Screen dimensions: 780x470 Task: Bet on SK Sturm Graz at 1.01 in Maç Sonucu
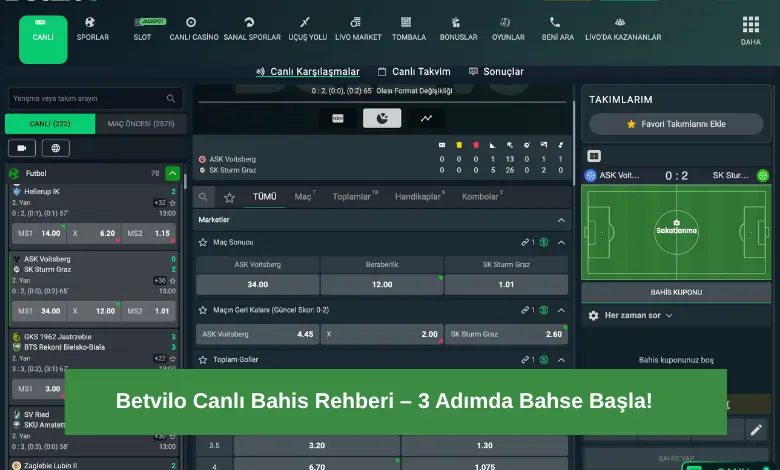coord(506,284)
